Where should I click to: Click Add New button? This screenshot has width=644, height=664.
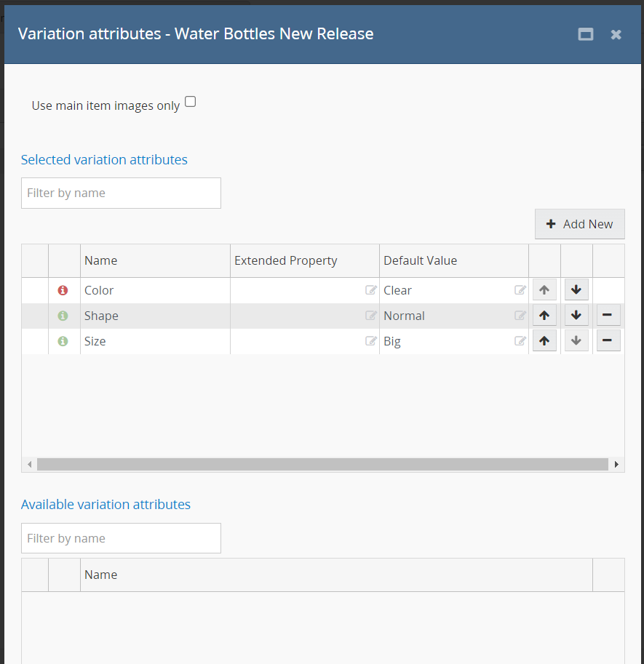pyautogui.click(x=579, y=224)
